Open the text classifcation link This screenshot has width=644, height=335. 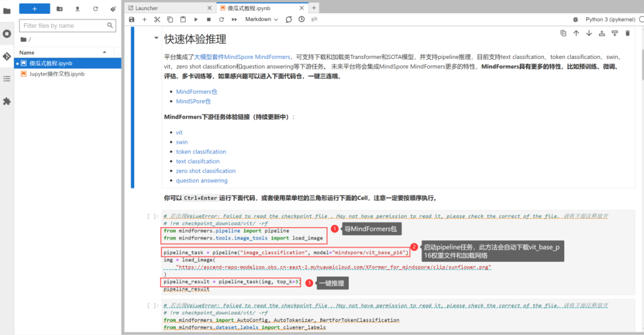pyautogui.click(x=197, y=162)
